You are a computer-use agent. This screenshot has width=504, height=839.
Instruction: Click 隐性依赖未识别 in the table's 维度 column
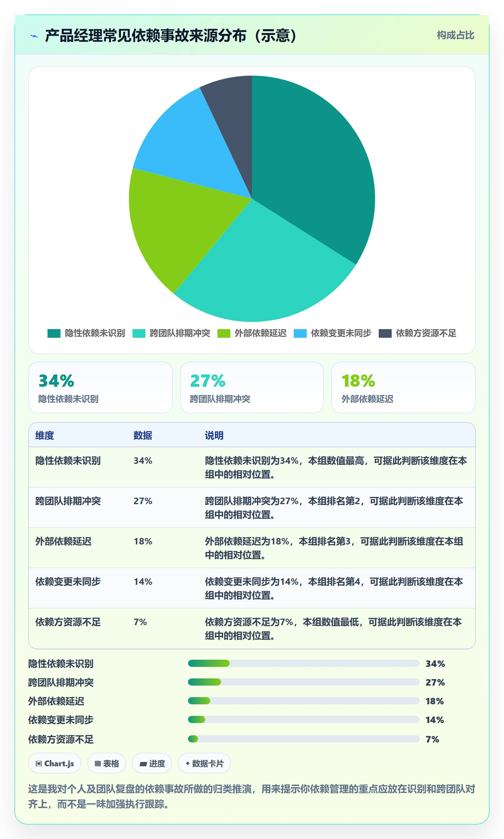click(68, 461)
